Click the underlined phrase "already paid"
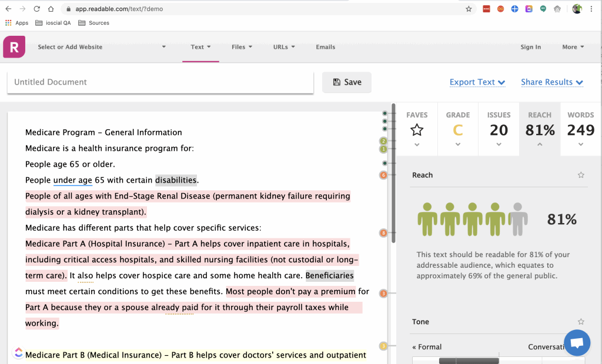602x364 pixels. click(x=175, y=307)
